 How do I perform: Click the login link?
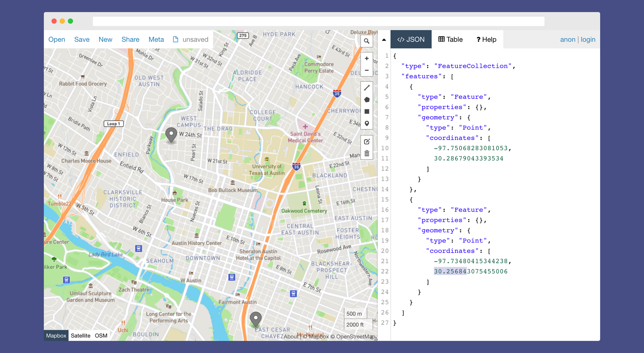point(588,40)
